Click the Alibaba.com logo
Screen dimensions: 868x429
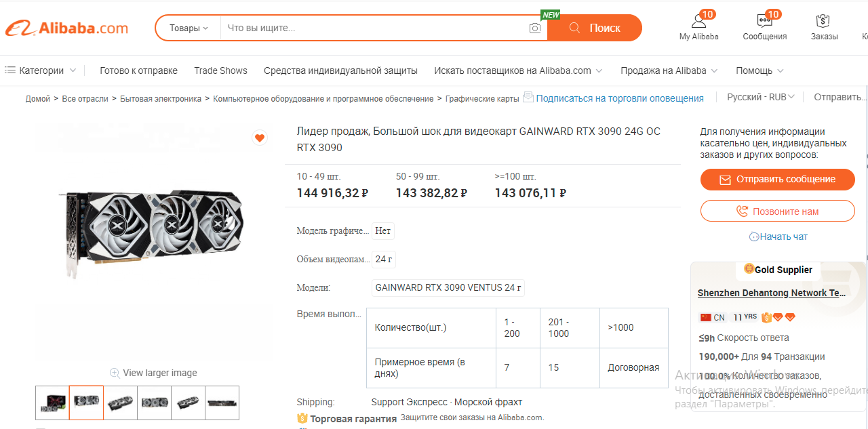(x=66, y=28)
